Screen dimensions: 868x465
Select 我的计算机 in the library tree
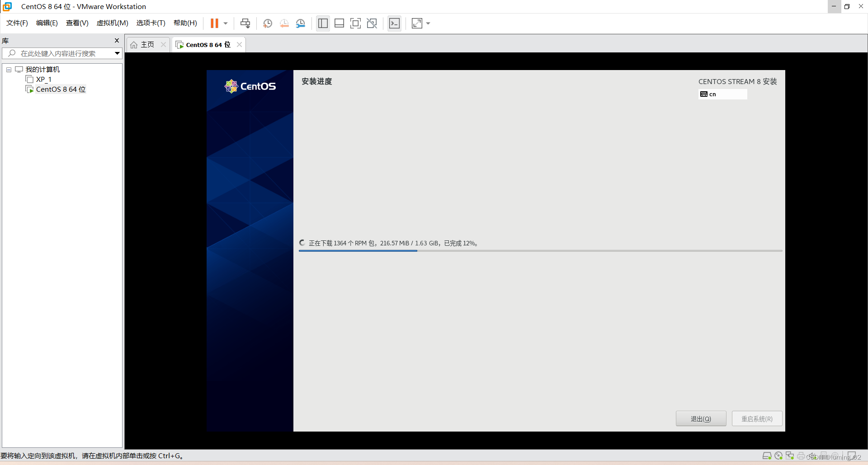tap(42, 70)
